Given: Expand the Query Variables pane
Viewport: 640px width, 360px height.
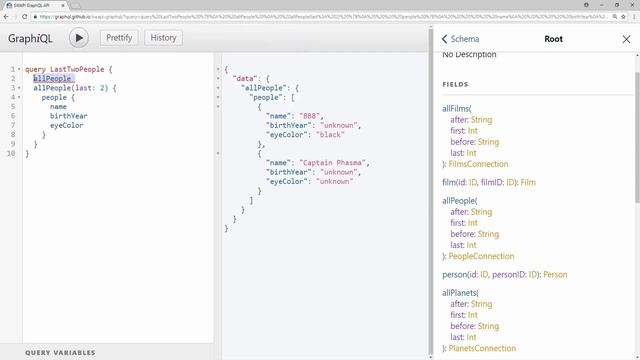Looking at the screenshot, I should click(60, 353).
